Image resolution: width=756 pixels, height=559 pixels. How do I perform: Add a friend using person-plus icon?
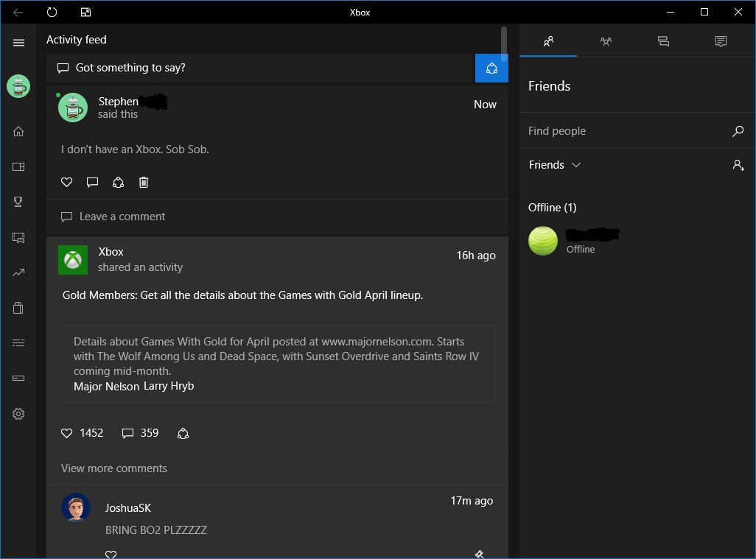pos(738,165)
